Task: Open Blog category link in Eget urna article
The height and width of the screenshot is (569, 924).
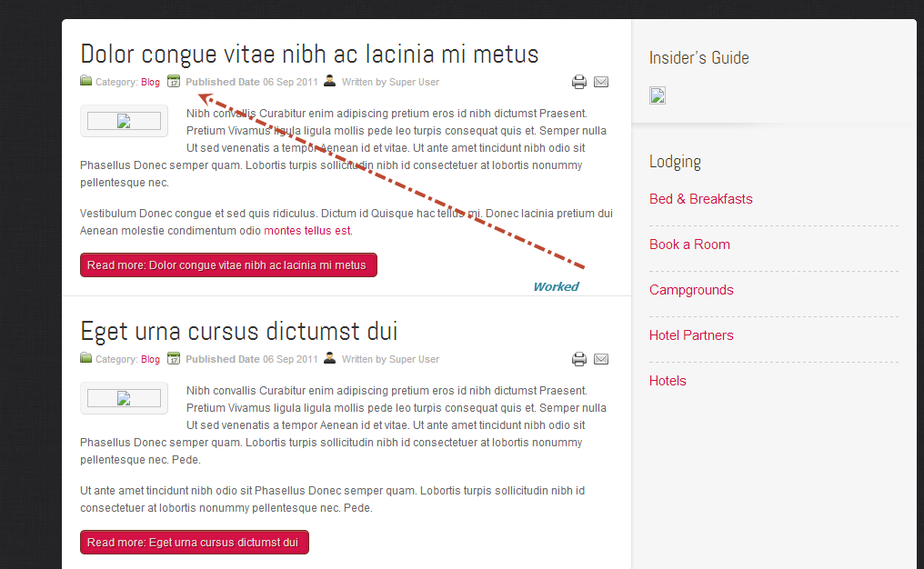Action: tap(150, 359)
